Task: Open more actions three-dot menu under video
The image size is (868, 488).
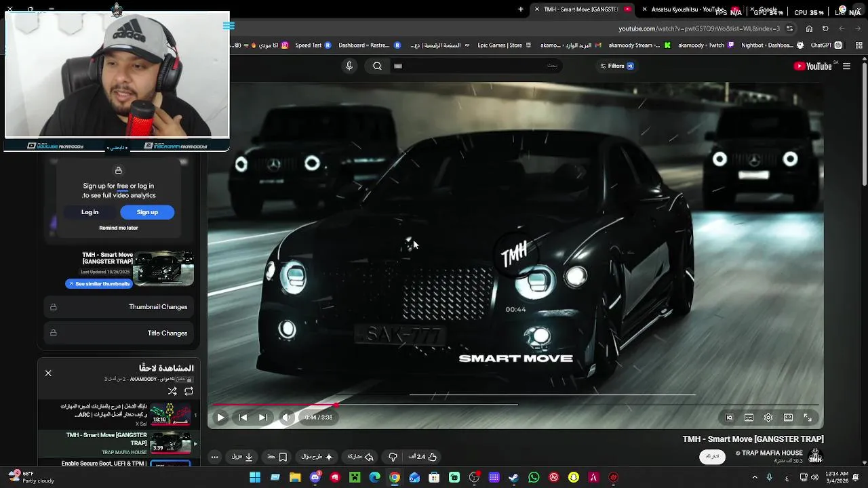Action: (214, 457)
